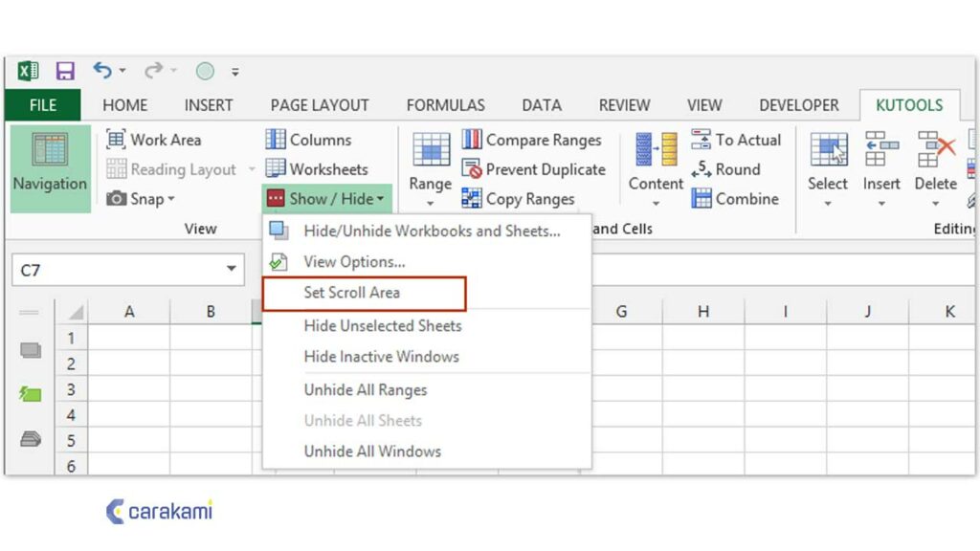
Task: Click the Round tool
Action: 726,169
